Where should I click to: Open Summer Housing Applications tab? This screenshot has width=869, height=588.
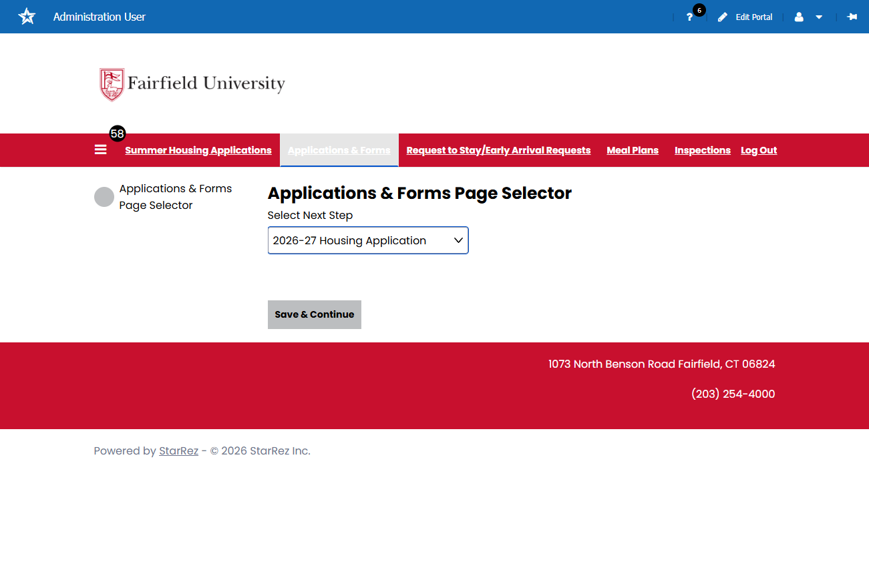click(198, 150)
